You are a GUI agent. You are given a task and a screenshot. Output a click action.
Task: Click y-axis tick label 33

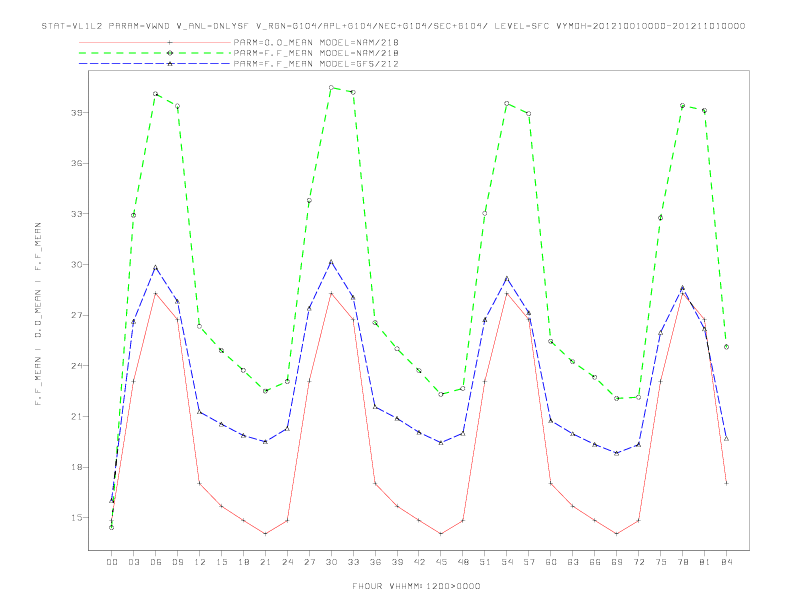point(77,214)
